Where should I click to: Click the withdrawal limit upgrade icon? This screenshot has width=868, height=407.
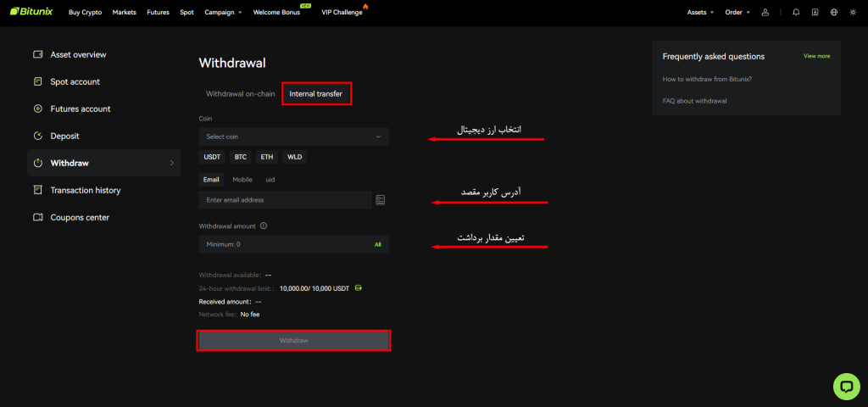coord(359,288)
